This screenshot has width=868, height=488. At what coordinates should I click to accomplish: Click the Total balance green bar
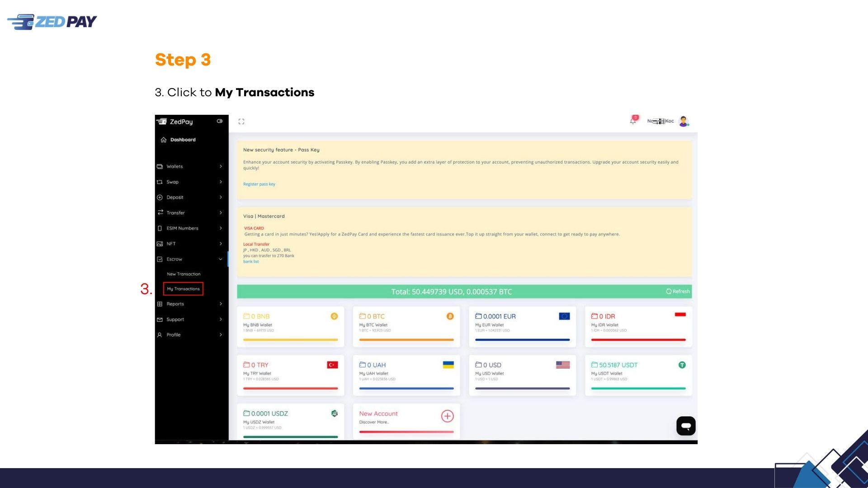pyautogui.click(x=464, y=291)
